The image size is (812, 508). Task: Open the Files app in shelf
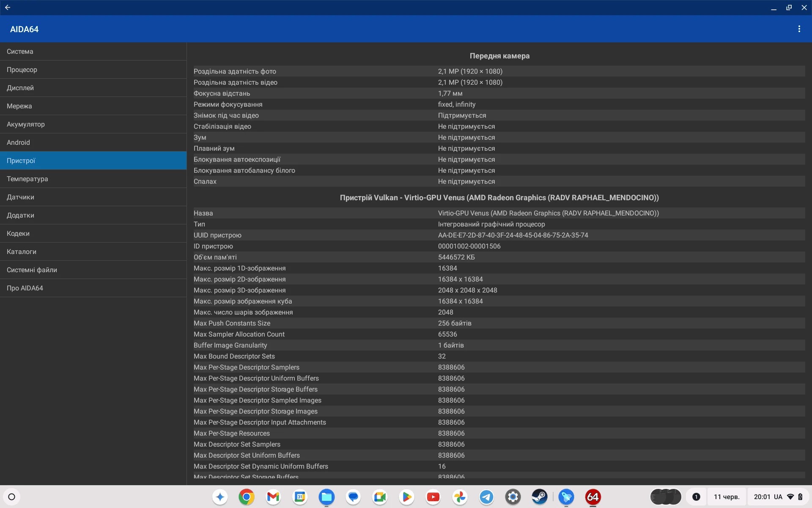326,497
